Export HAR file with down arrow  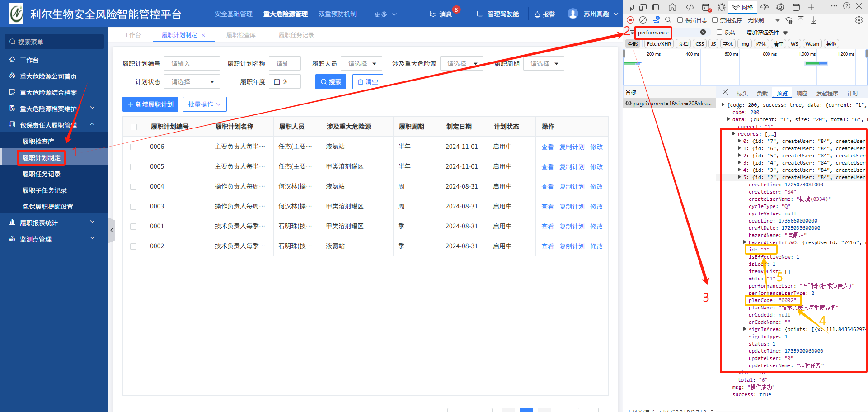click(x=813, y=20)
